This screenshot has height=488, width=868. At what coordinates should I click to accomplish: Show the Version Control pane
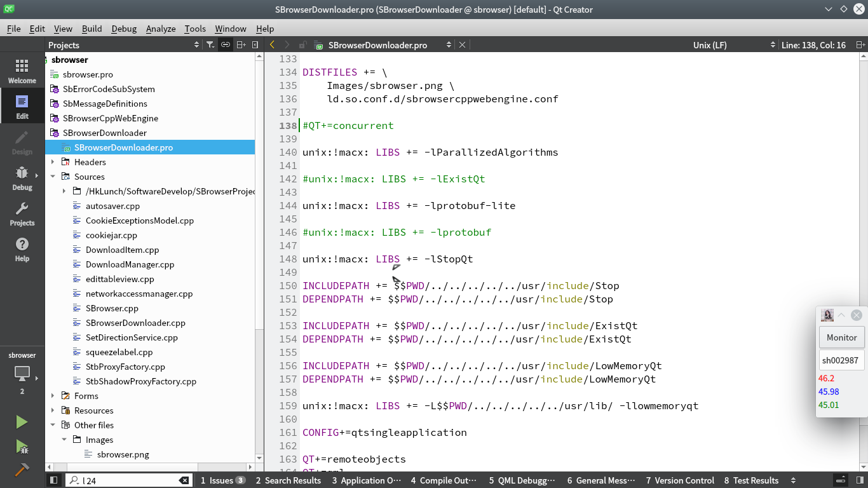[680, 480]
